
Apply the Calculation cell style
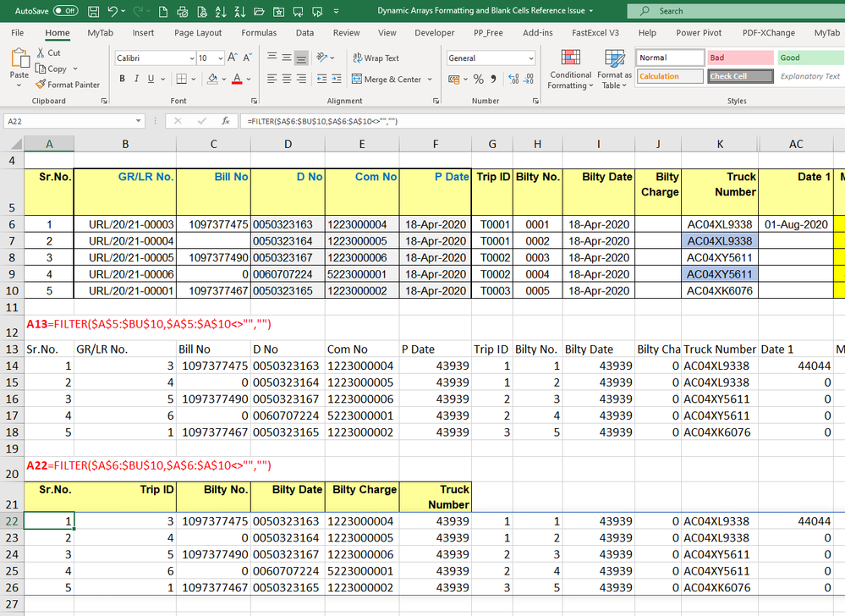point(670,76)
